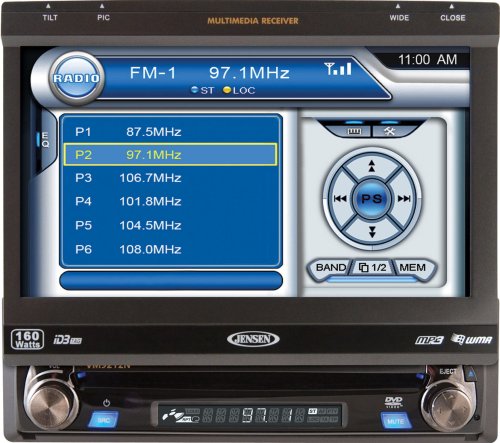Click the MP3 logo
This screenshot has width=500, height=443.
click(x=429, y=340)
